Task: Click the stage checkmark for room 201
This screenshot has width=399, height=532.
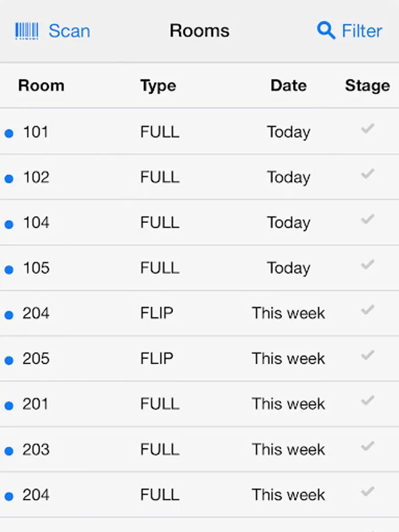Action: click(368, 401)
